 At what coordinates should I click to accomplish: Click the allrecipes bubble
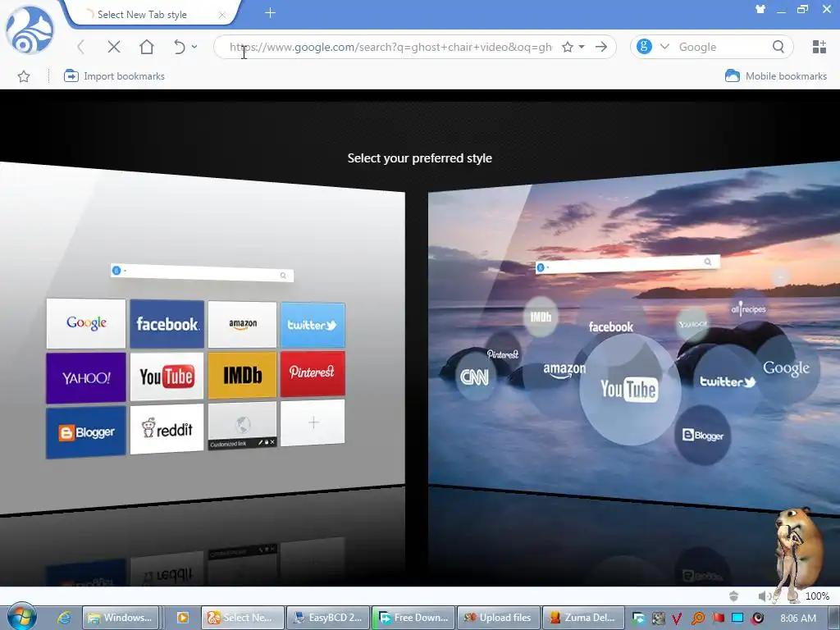coord(748,308)
